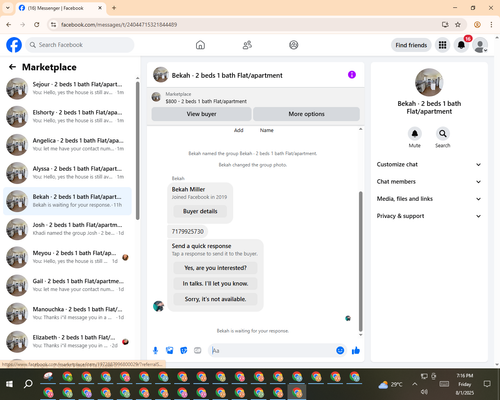Screen dimensions: 500x400
Task: Open Josh conversation in Marketplace list
Action: click(67, 229)
